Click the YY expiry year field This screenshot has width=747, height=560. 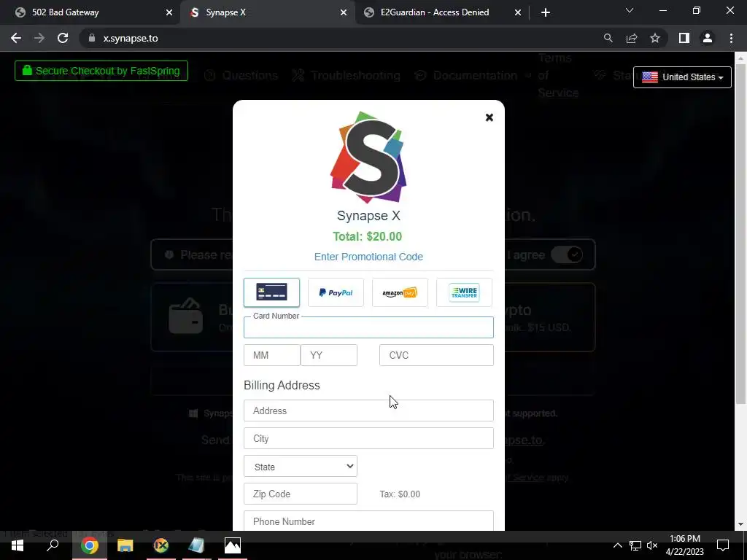[x=329, y=355]
